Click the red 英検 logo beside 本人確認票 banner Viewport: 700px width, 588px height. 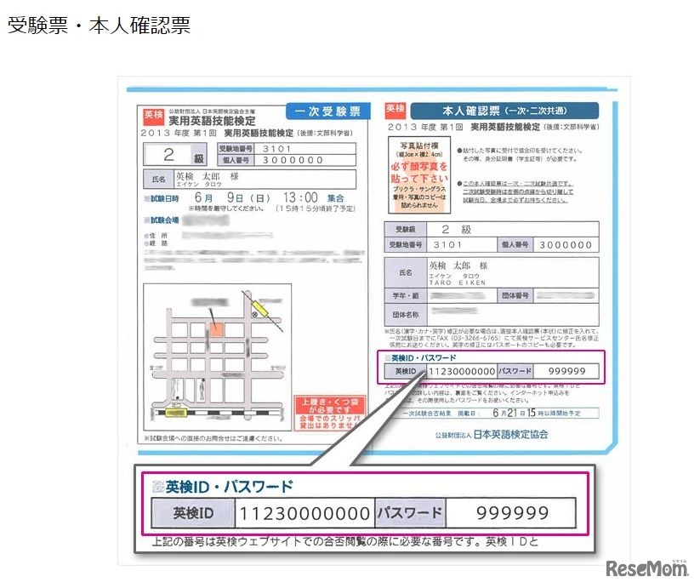[x=396, y=110]
